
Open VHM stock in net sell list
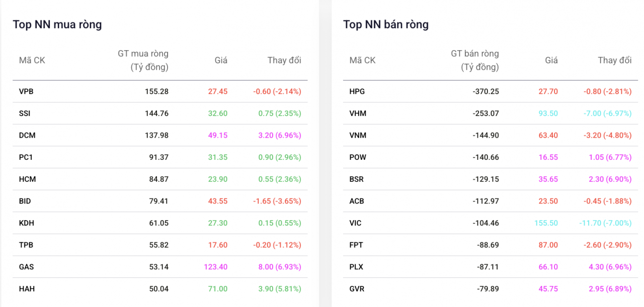click(358, 114)
